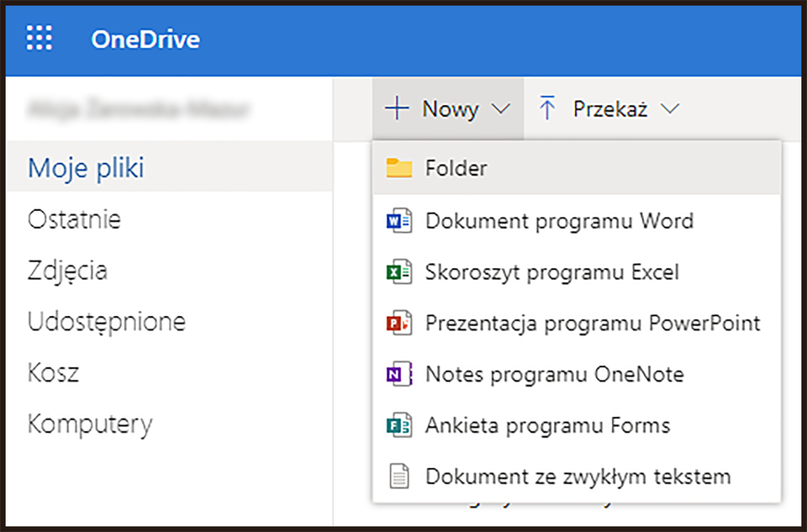Click the OneNote notebook icon

(x=399, y=374)
